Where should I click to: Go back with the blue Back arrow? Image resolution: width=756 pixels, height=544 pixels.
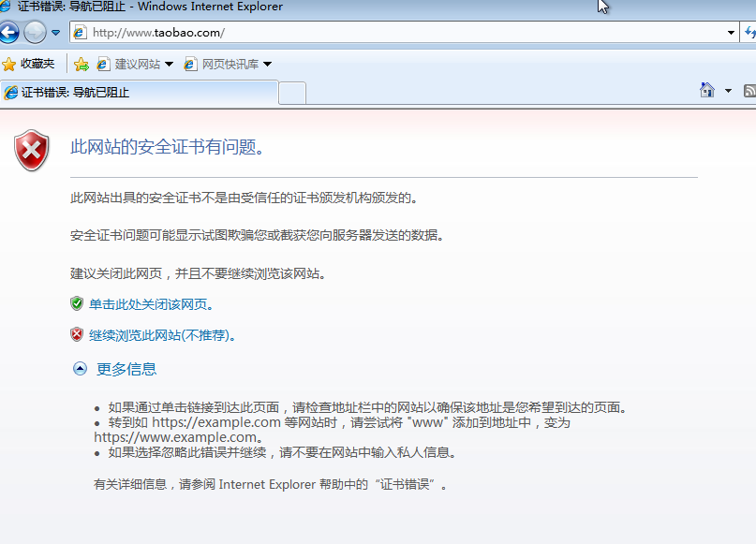[8, 33]
